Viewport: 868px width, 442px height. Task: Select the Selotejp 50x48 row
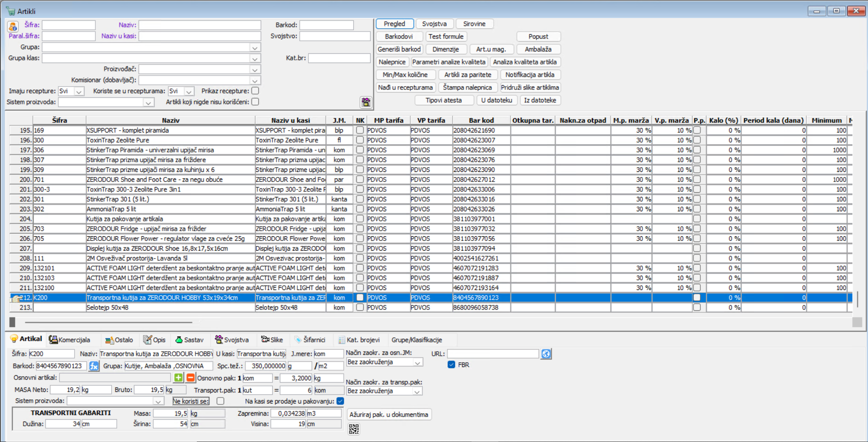point(431,307)
